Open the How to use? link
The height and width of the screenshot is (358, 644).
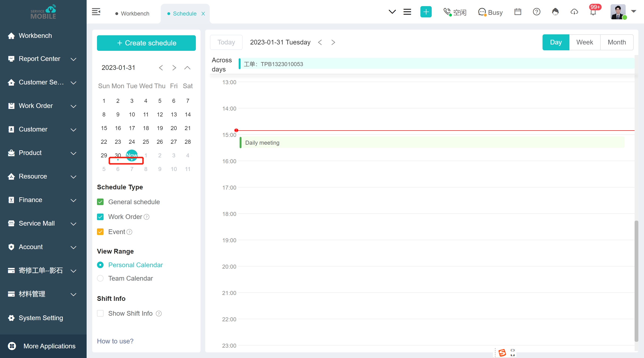click(x=115, y=341)
